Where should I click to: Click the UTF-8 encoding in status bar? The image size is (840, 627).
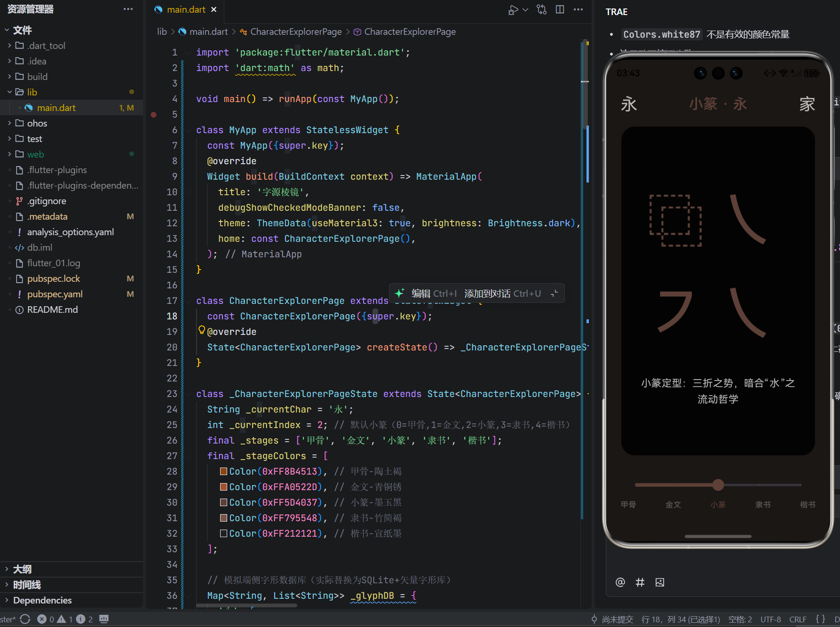770,619
